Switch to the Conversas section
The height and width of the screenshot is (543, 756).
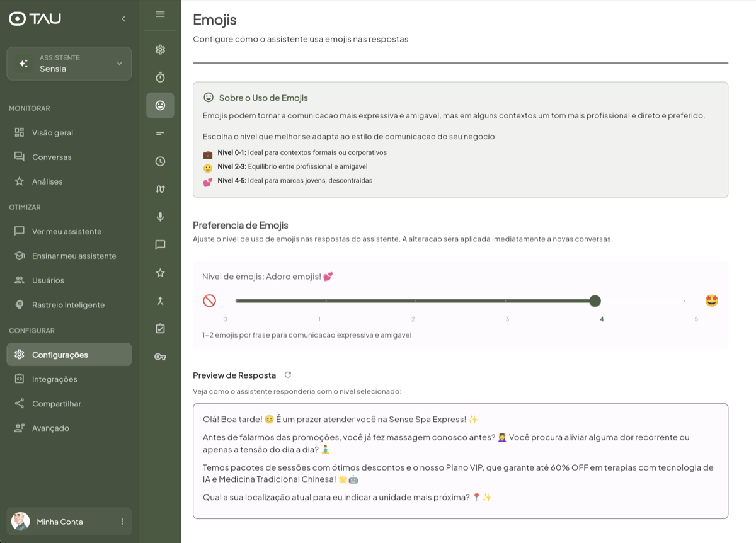click(x=51, y=157)
